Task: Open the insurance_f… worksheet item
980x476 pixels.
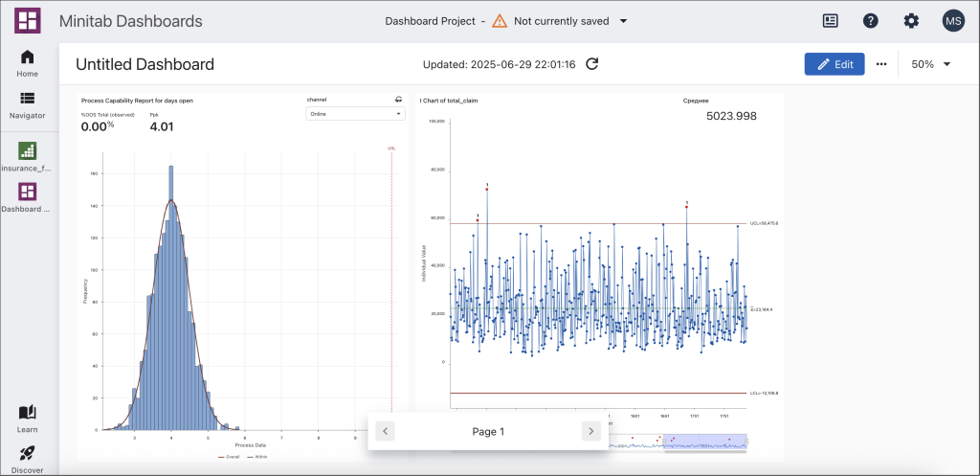Action: point(28,157)
